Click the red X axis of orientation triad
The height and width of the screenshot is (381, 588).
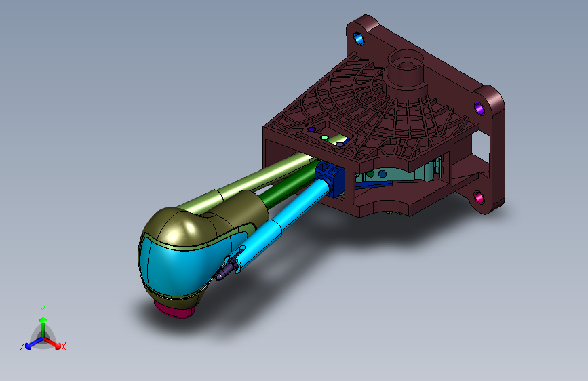pos(52,343)
